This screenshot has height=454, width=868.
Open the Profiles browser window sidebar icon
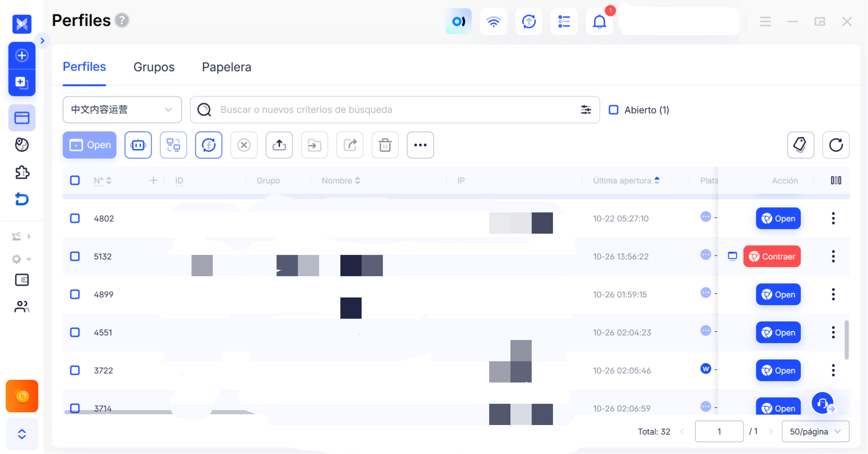(x=22, y=118)
